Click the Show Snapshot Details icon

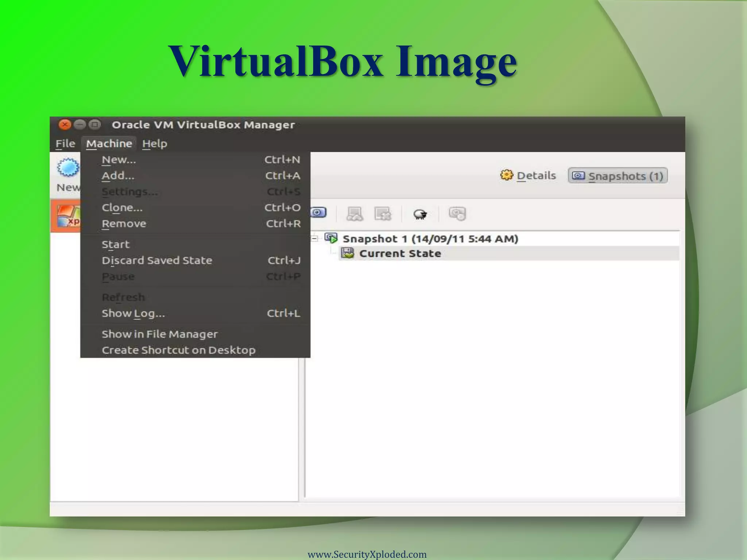457,214
